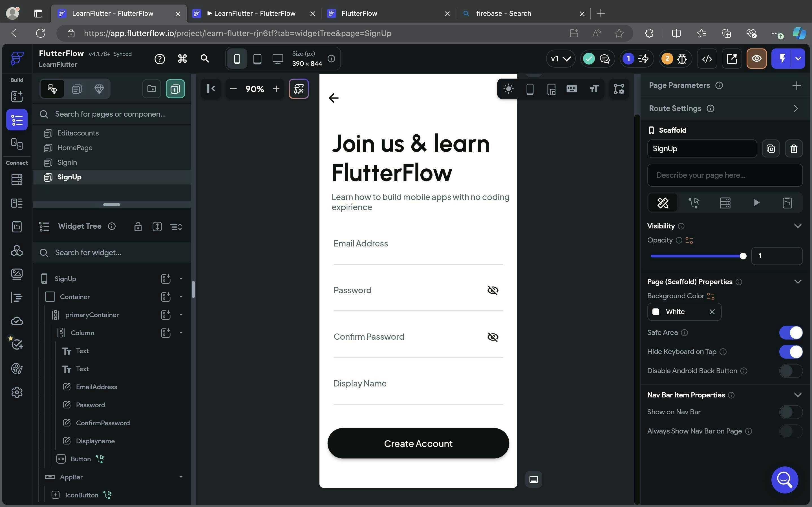Expand the Route Settings section

[x=796, y=108]
